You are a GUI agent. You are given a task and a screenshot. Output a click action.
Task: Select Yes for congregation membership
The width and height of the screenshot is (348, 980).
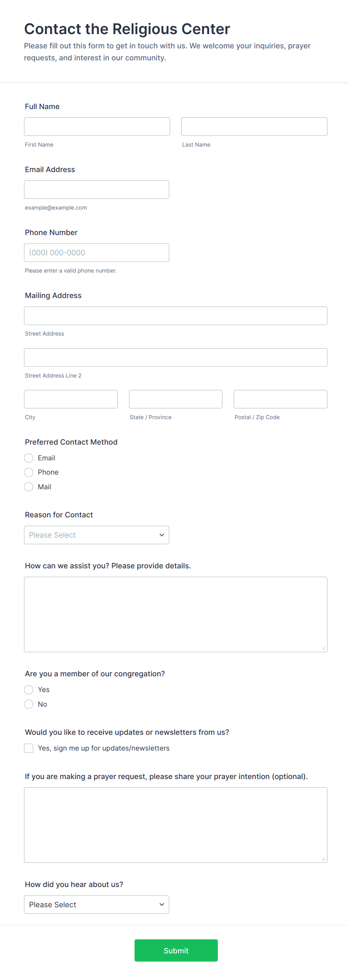coord(29,690)
